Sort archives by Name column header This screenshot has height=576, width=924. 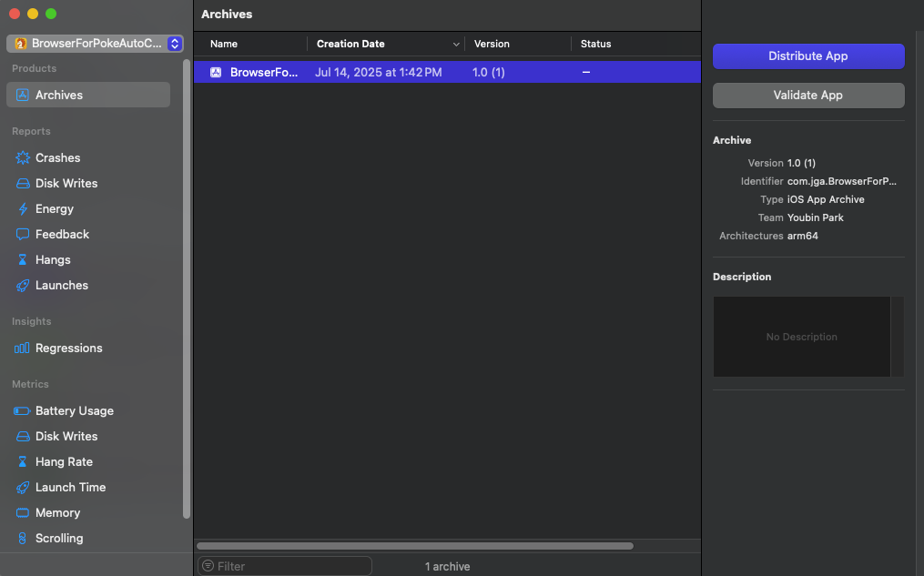coord(224,45)
